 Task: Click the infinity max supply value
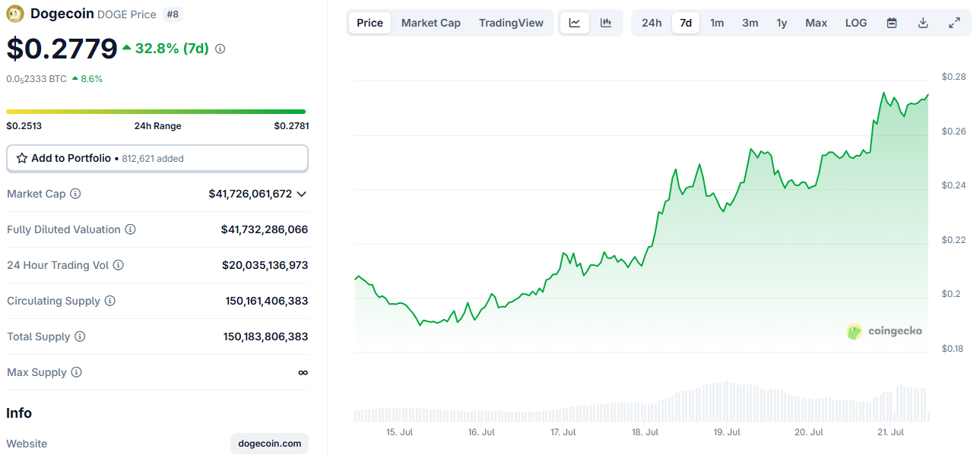tap(303, 372)
